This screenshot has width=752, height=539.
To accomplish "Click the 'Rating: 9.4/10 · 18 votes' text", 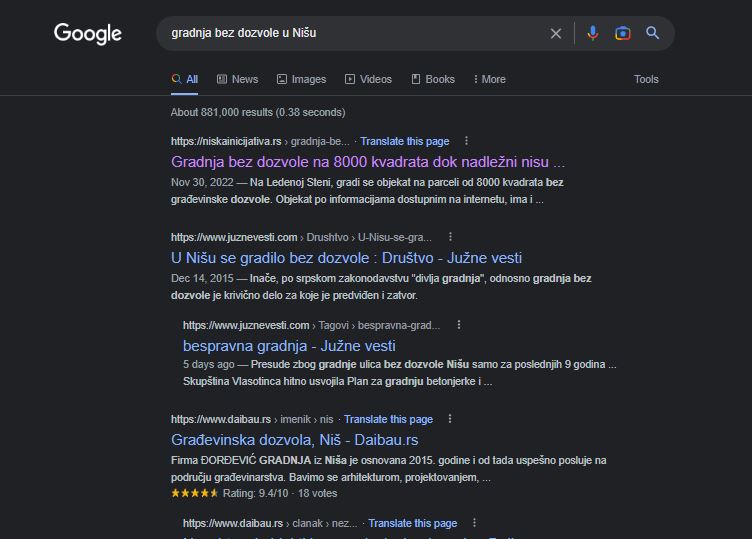I will [x=280, y=493].
